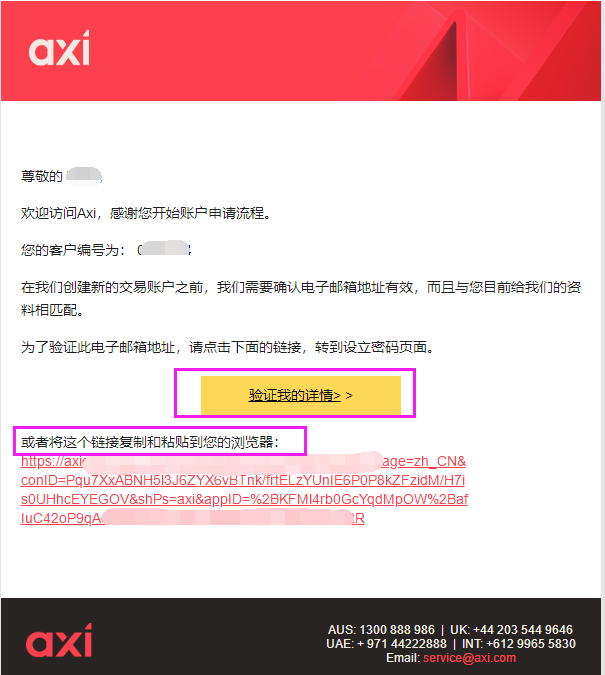Click the last URL line starting IuC42oP9qA

click(192, 518)
